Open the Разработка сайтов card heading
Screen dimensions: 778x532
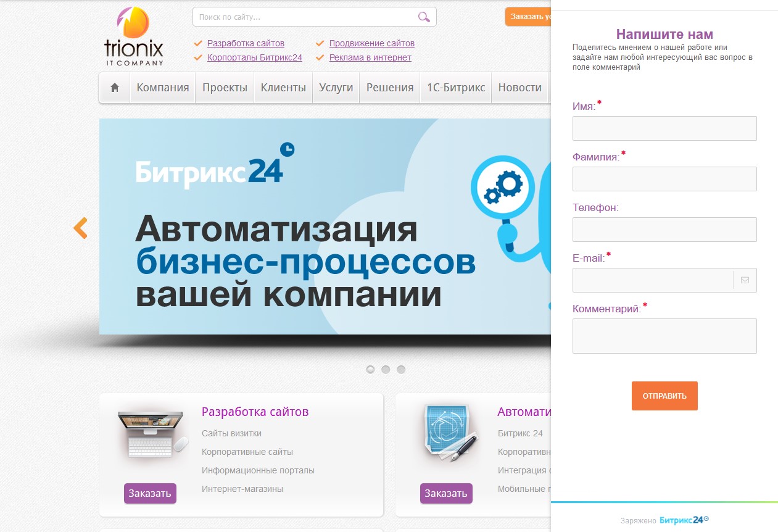tap(255, 412)
